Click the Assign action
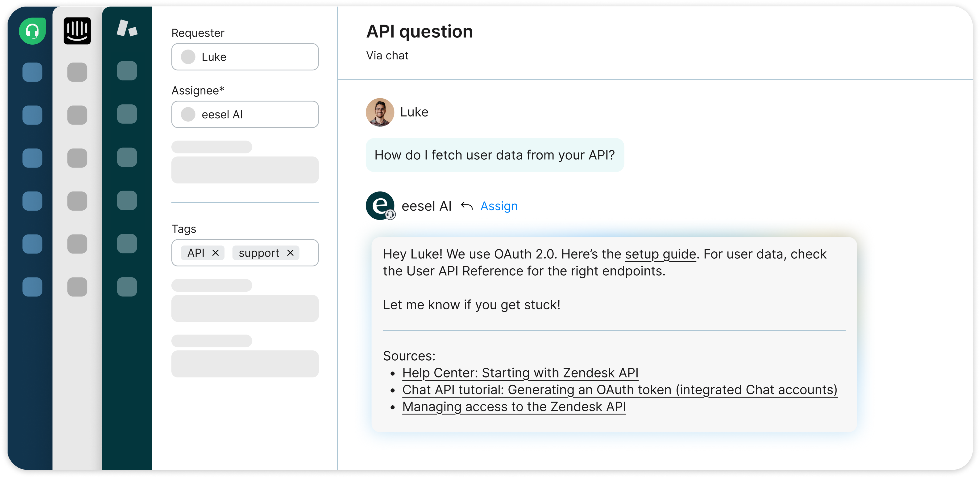Viewport: 980px width, 478px height. point(499,206)
